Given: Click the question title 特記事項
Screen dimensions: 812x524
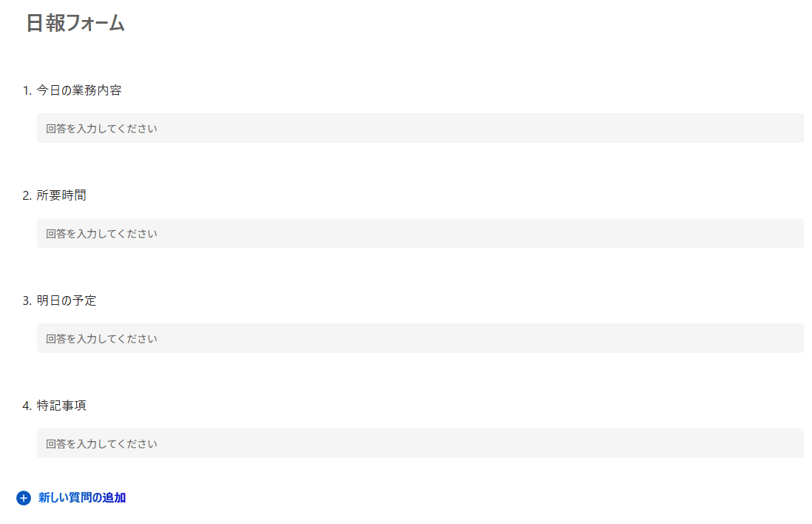Looking at the screenshot, I should [61, 406].
